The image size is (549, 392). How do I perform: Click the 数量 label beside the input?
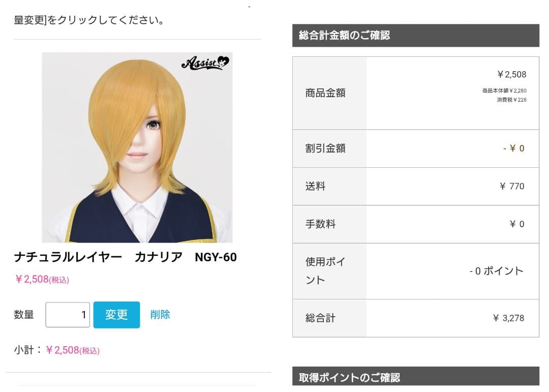(24, 315)
